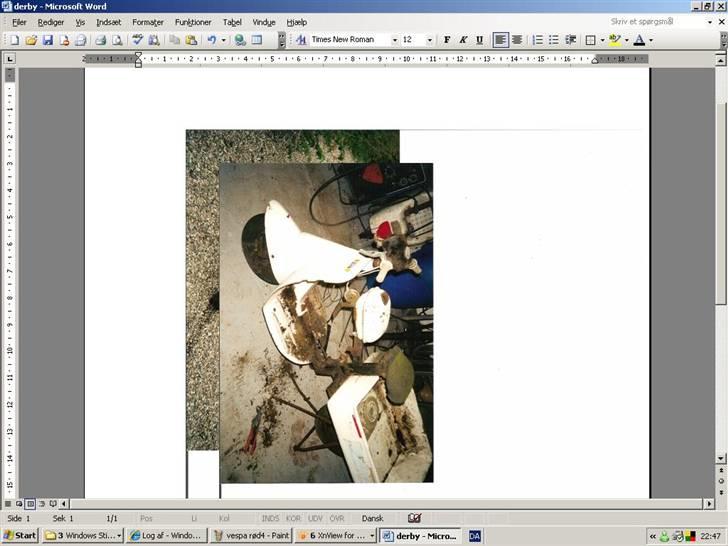Click the Paste clipboard icon
The height and width of the screenshot is (546, 728).
click(x=190, y=40)
